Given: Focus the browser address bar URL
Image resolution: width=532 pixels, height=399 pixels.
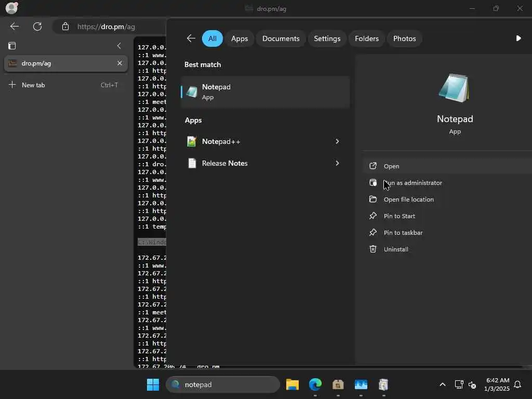Looking at the screenshot, I should point(106,26).
